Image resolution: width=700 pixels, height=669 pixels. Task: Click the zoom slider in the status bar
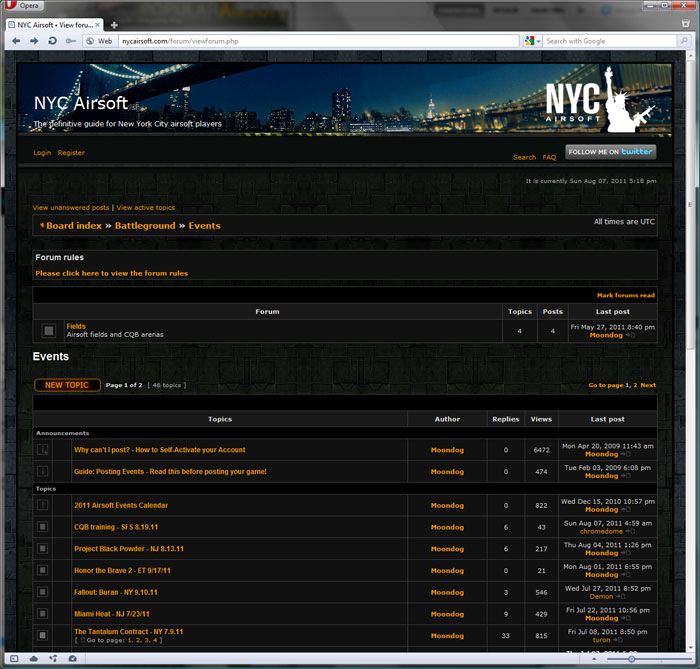632,659
